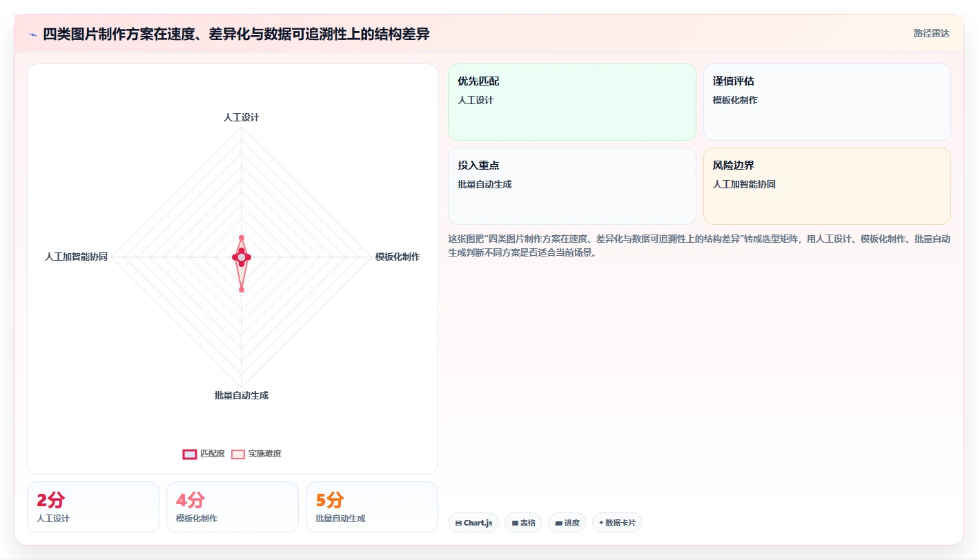Screen dimensions: 978x560
Task: Click the 2分 人工设计 score card
Action: 93,507
